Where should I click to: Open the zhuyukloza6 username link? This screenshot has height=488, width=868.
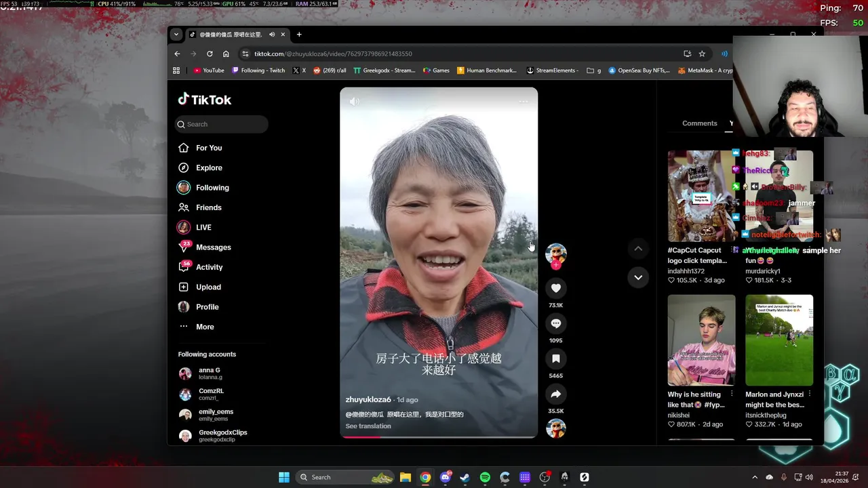[x=368, y=400]
